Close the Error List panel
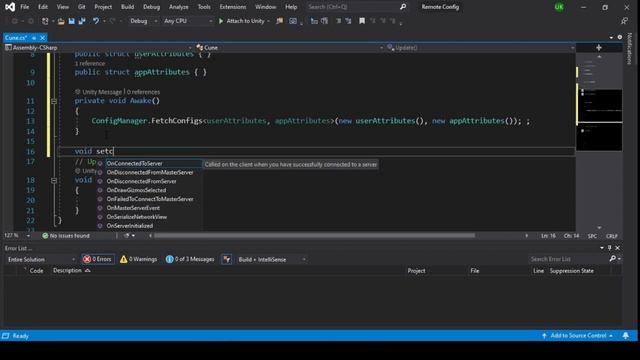 [618, 248]
